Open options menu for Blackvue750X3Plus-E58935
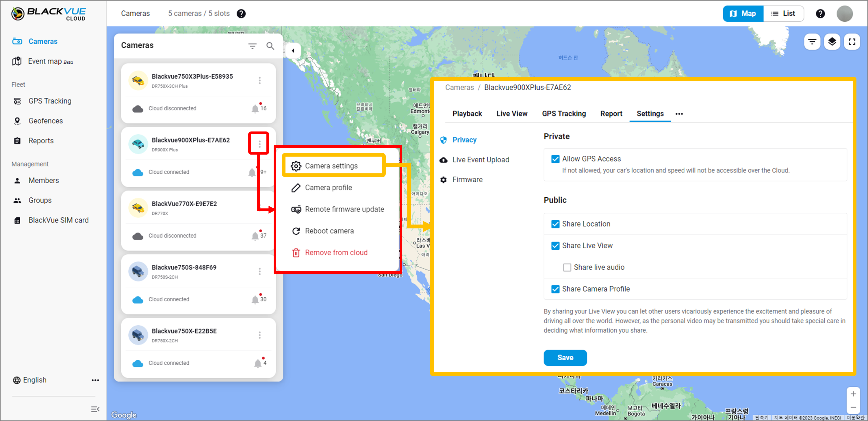The width and height of the screenshot is (868, 421). (x=259, y=80)
